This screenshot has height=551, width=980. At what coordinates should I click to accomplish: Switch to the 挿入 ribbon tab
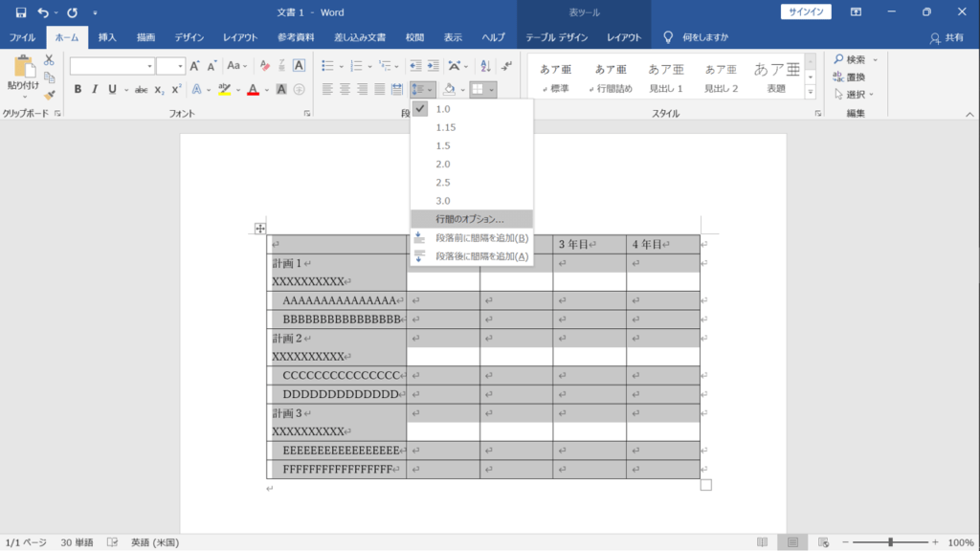pos(107,37)
